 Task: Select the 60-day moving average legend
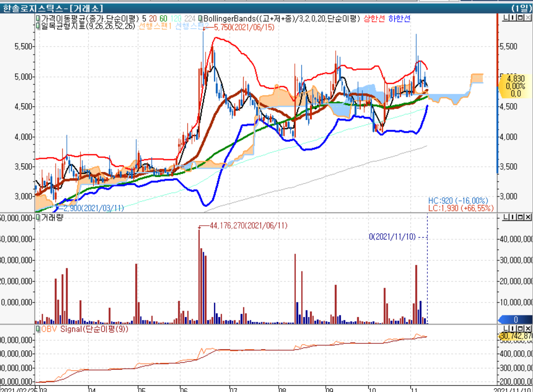(163, 19)
